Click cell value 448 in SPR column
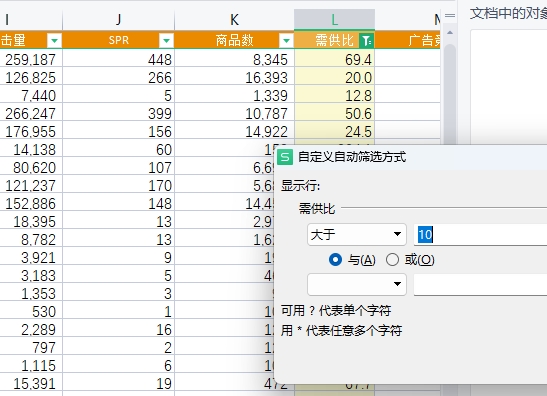The image size is (547, 396). click(x=160, y=60)
